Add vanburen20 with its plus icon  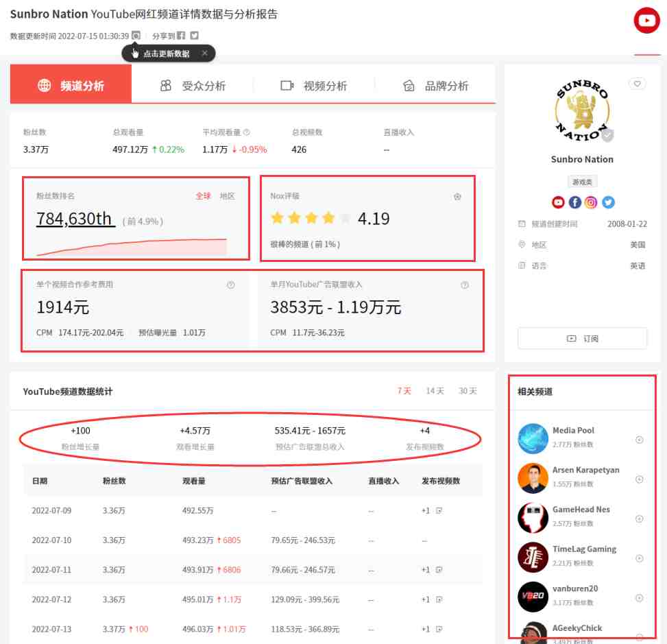(639, 598)
